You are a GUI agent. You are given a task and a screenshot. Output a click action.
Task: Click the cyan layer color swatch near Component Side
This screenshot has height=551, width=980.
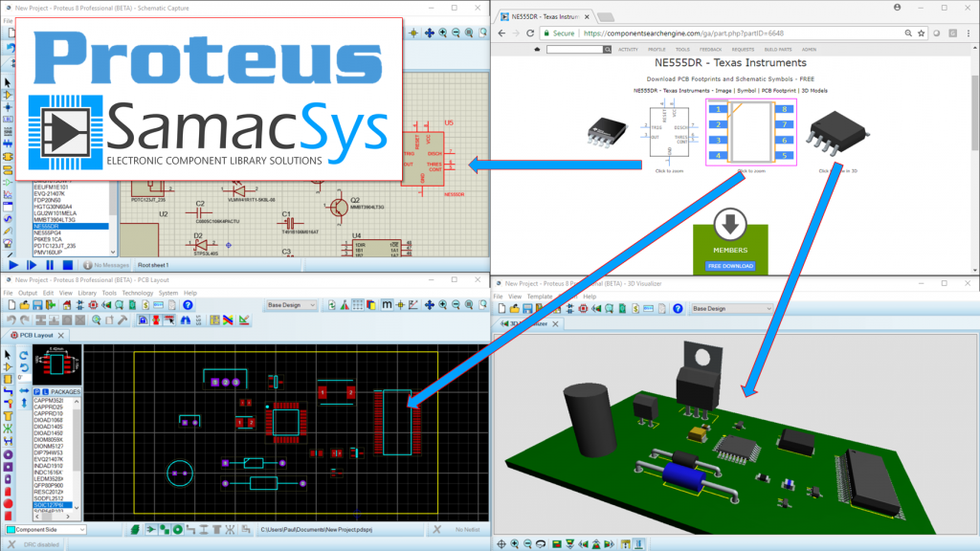[11, 529]
